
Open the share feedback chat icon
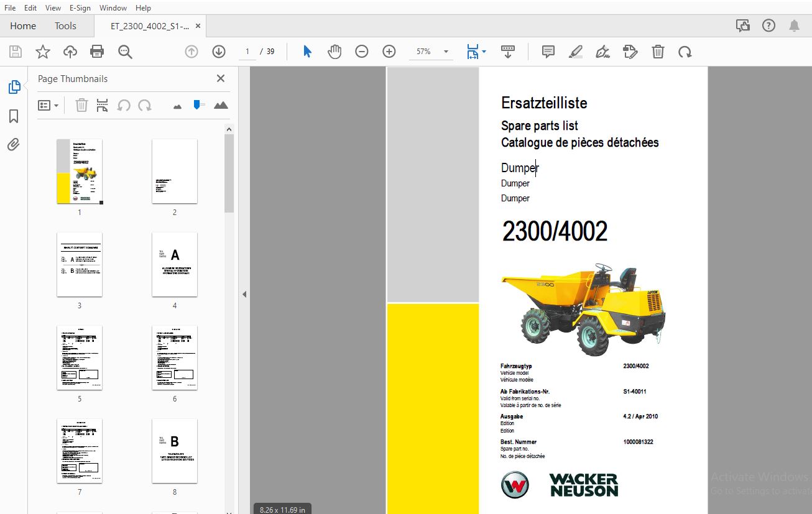point(742,26)
